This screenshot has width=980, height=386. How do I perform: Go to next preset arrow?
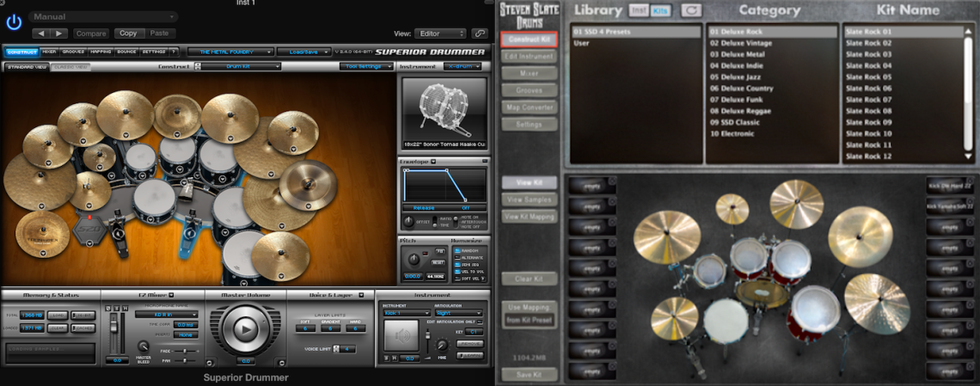click(x=58, y=34)
